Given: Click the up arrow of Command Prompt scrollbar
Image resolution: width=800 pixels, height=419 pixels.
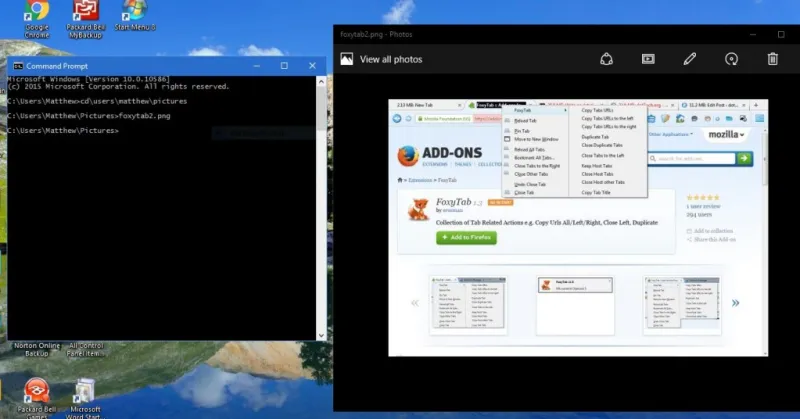Looking at the screenshot, I should 321,80.
